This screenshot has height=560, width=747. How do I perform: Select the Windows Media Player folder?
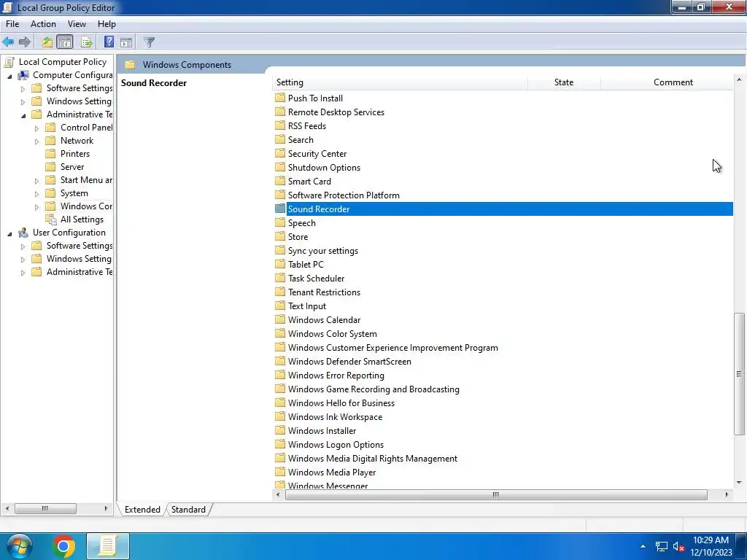pos(332,472)
